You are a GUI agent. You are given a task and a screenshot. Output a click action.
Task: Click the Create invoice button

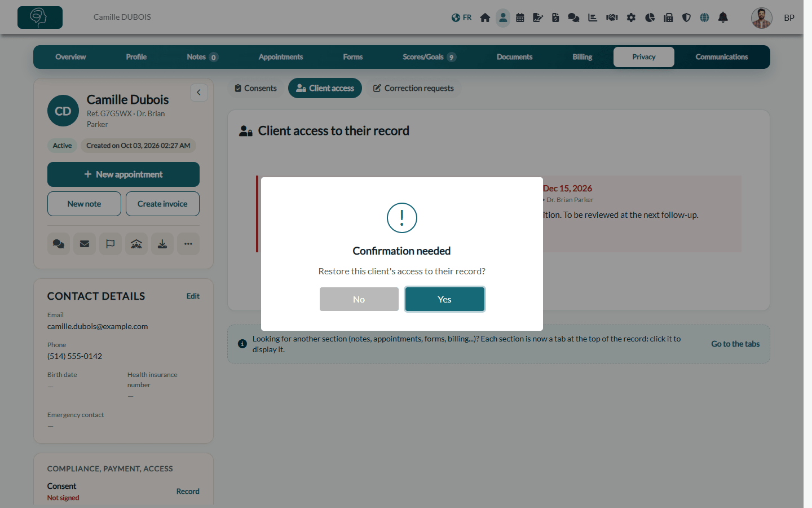coord(162,204)
